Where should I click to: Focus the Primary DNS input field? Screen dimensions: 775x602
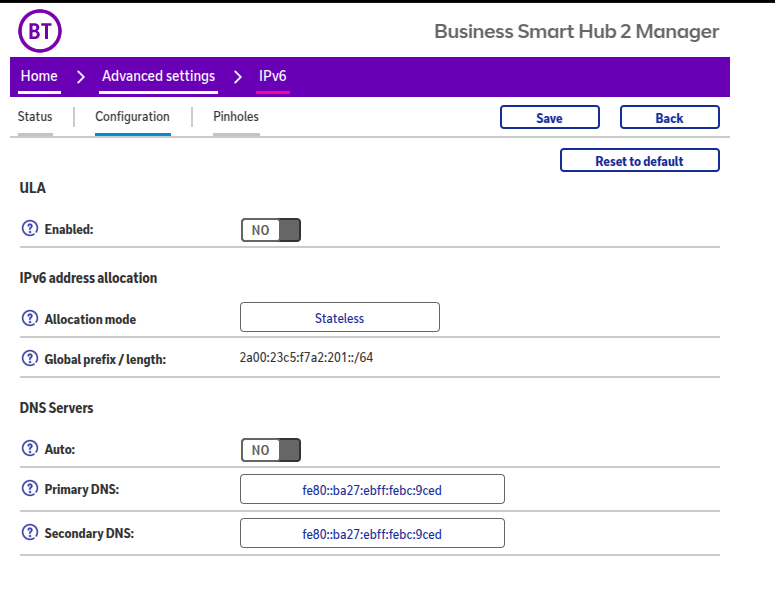(x=372, y=489)
